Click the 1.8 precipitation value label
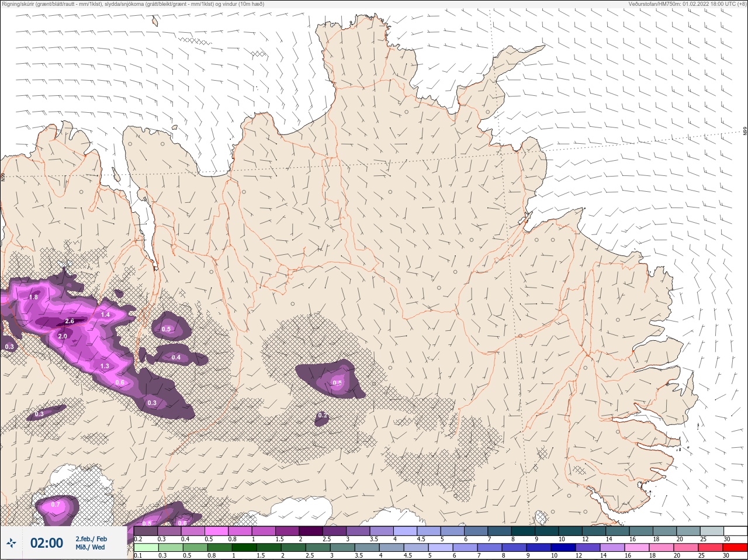The image size is (748, 560). point(33,298)
